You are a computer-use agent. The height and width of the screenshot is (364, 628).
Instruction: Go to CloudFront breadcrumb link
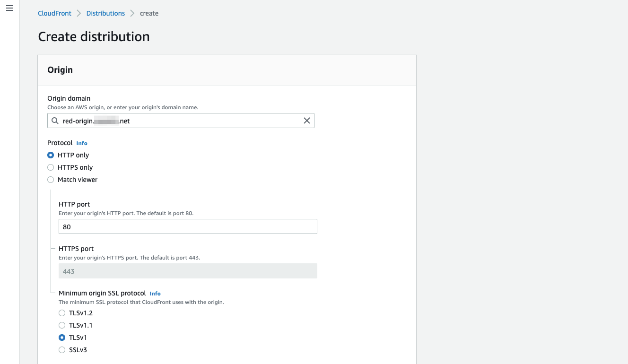54,13
